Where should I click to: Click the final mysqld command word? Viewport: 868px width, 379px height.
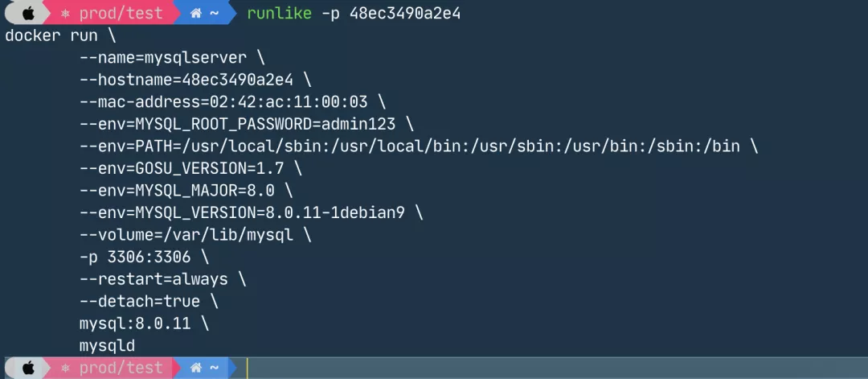point(108,346)
